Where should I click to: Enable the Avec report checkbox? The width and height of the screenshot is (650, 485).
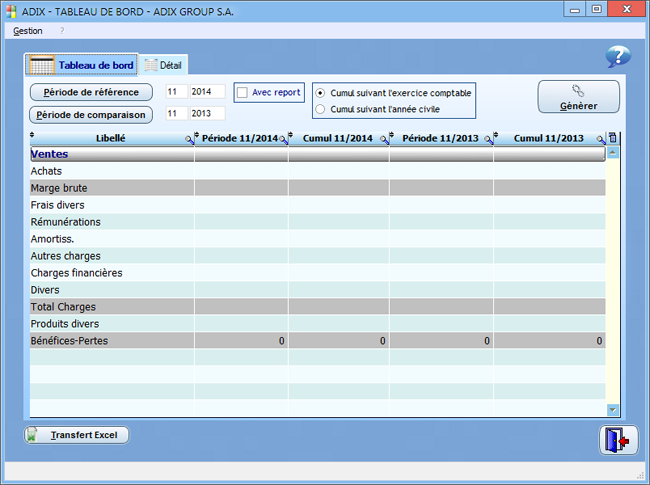(x=243, y=93)
